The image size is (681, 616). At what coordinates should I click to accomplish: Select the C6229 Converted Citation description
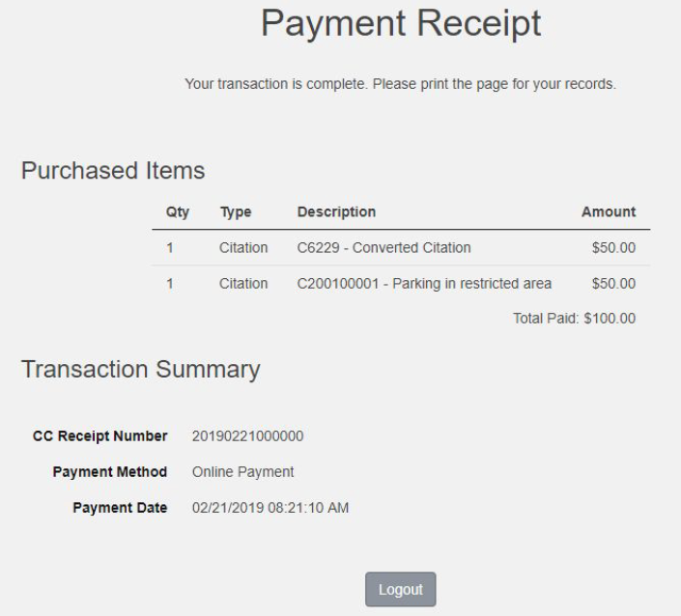[x=383, y=247]
